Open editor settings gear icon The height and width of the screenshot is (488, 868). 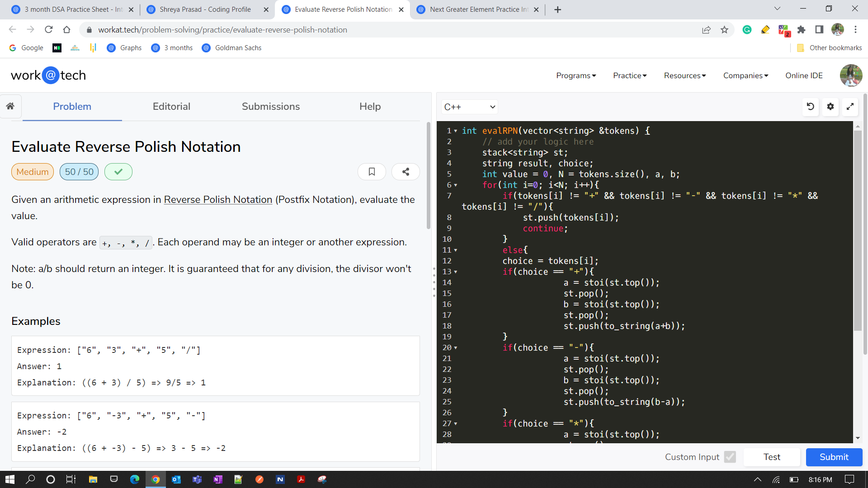(x=830, y=107)
